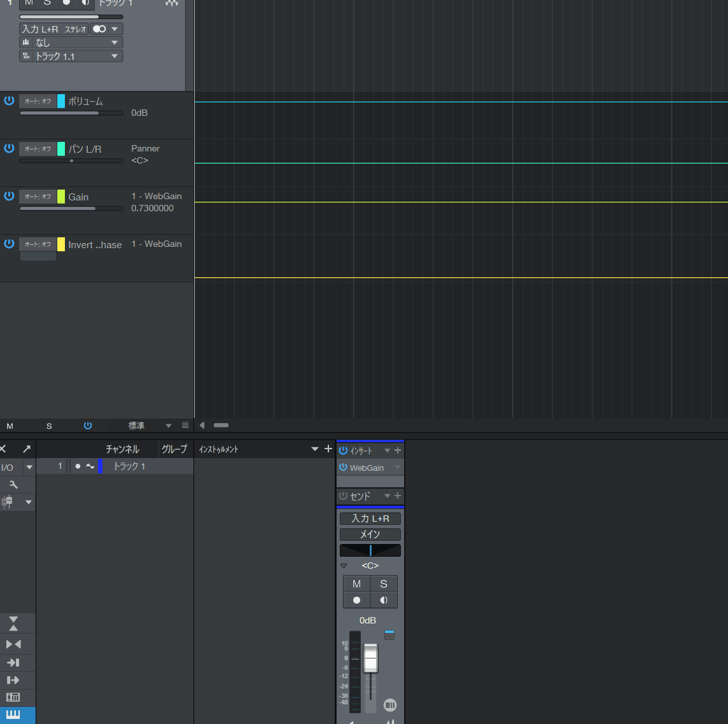The width and height of the screenshot is (728, 724).
Task: Open the なし dropdown in track header
Action: [71, 43]
